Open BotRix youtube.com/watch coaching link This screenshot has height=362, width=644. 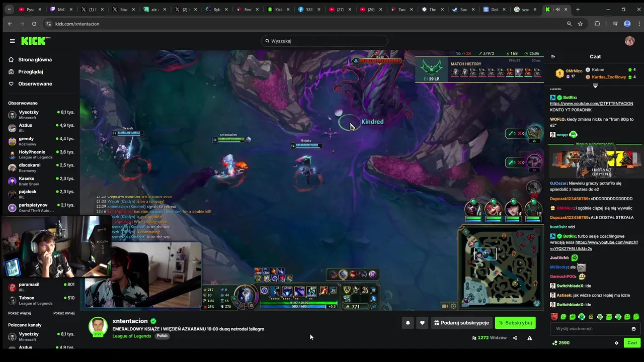(594, 245)
